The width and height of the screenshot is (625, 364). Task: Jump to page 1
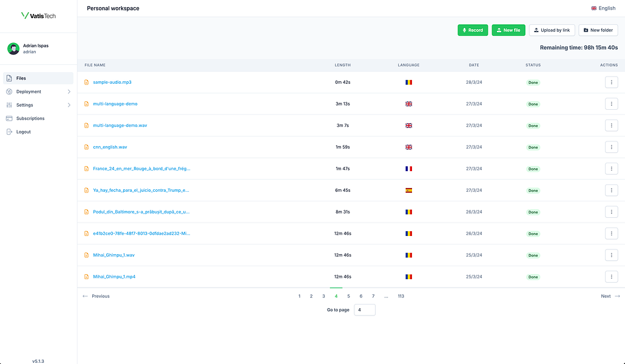(299, 296)
